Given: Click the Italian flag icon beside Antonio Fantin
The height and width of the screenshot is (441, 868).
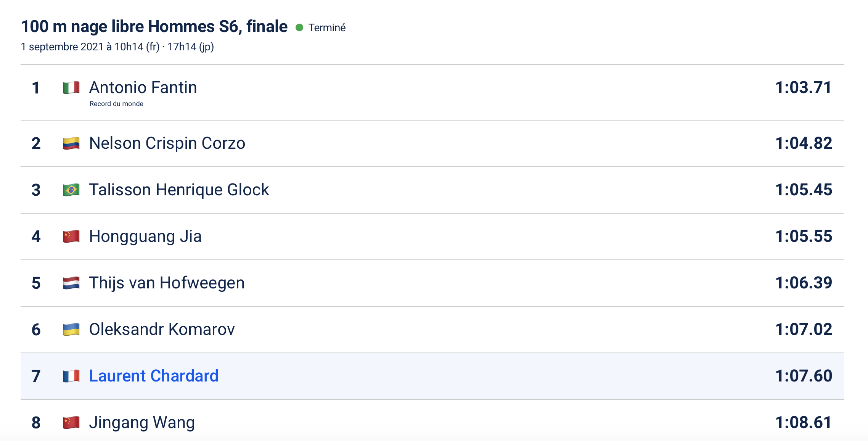Looking at the screenshot, I should [71, 88].
